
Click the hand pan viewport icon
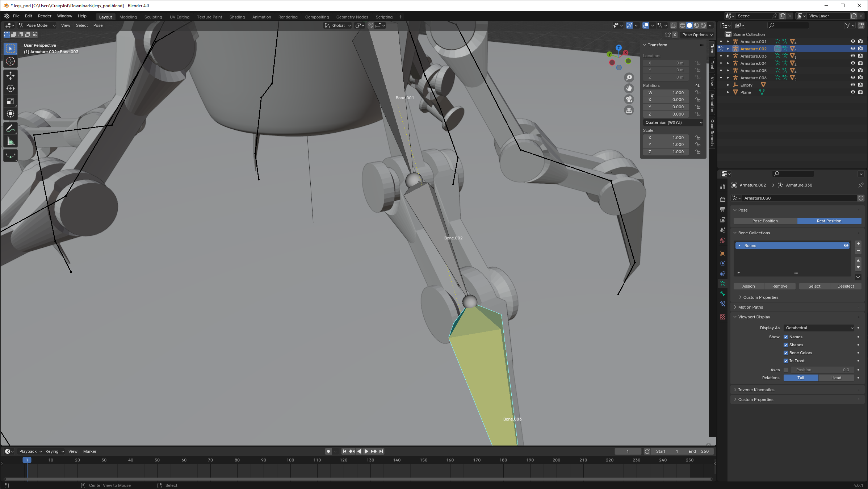[629, 88]
